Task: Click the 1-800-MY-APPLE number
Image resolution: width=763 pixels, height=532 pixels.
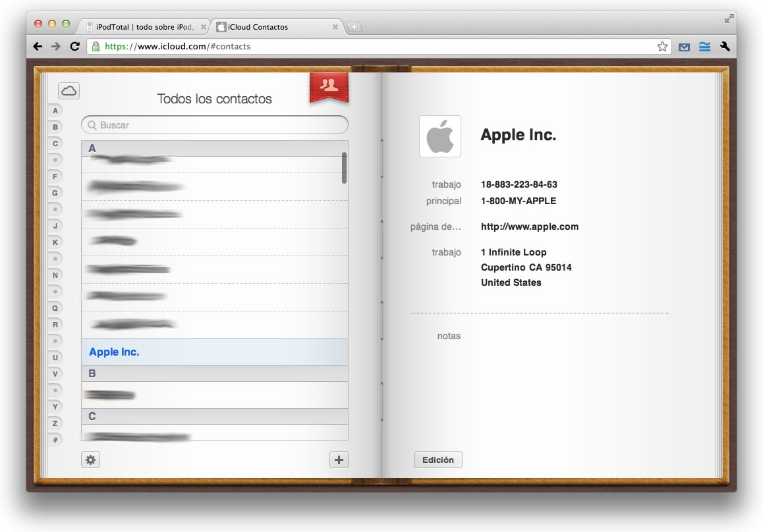Action: point(519,201)
